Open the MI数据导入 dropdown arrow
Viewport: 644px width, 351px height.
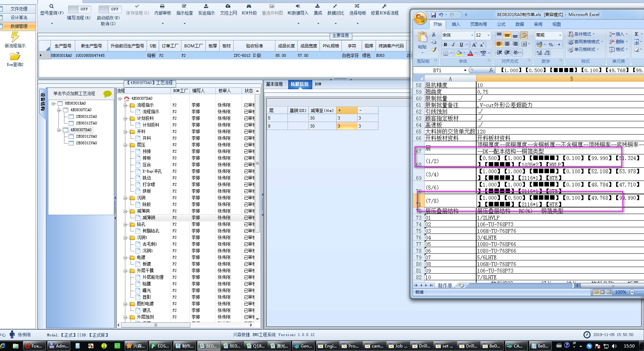[298, 24]
